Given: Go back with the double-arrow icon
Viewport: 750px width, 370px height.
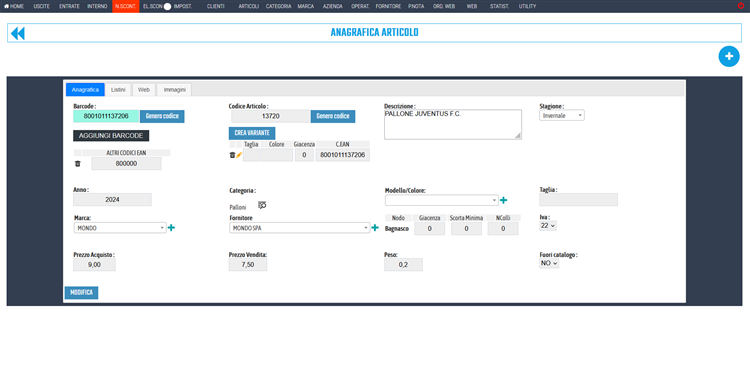Looking at the screenshot, I should [18, 33].
